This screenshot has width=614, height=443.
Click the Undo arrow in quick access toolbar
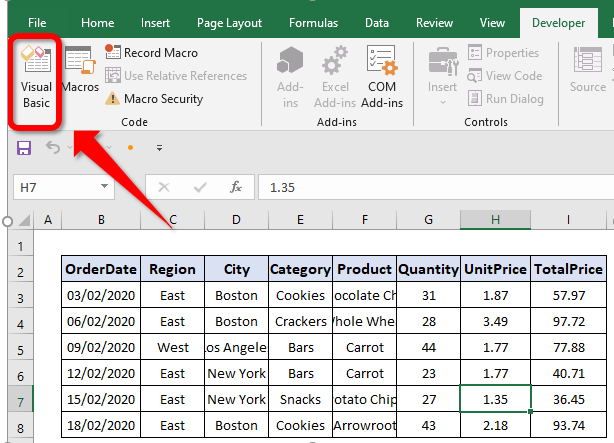[53, 148]
